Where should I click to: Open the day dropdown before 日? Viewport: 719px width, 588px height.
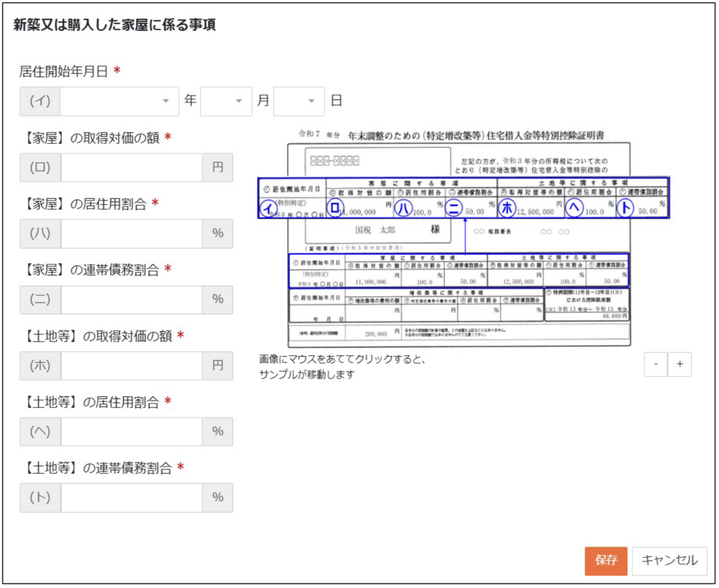299,101
